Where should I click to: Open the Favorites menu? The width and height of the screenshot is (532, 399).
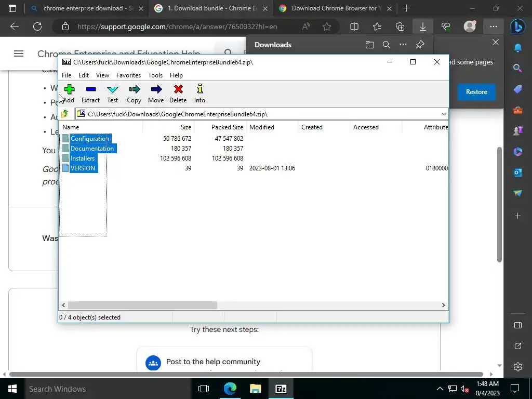[x=128, y=75]
